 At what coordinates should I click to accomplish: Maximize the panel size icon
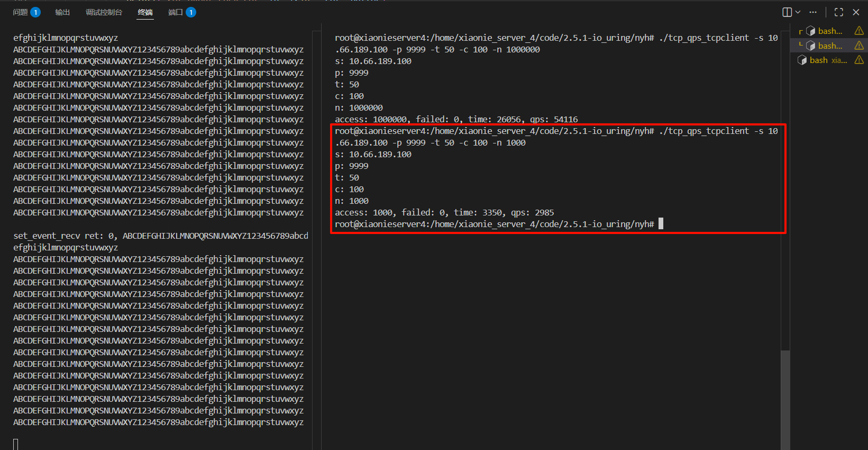coord(839,12)
